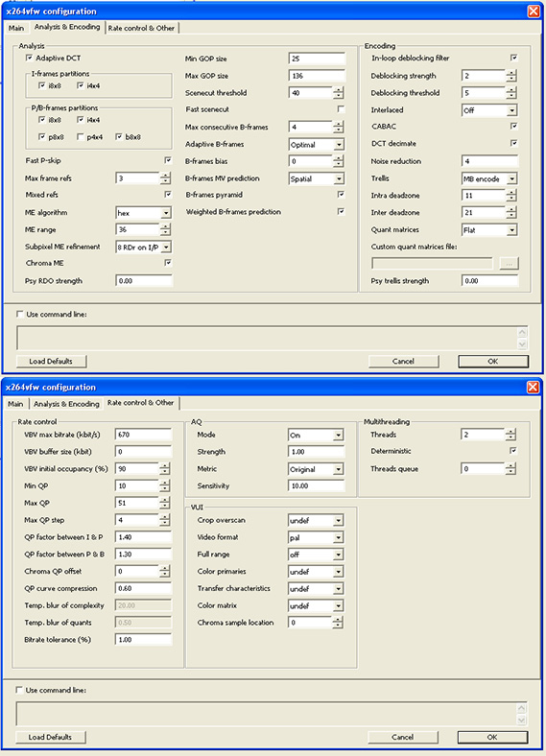Click Bitrate tolerance field
The image size is (546, 756).
click(143, 639)
